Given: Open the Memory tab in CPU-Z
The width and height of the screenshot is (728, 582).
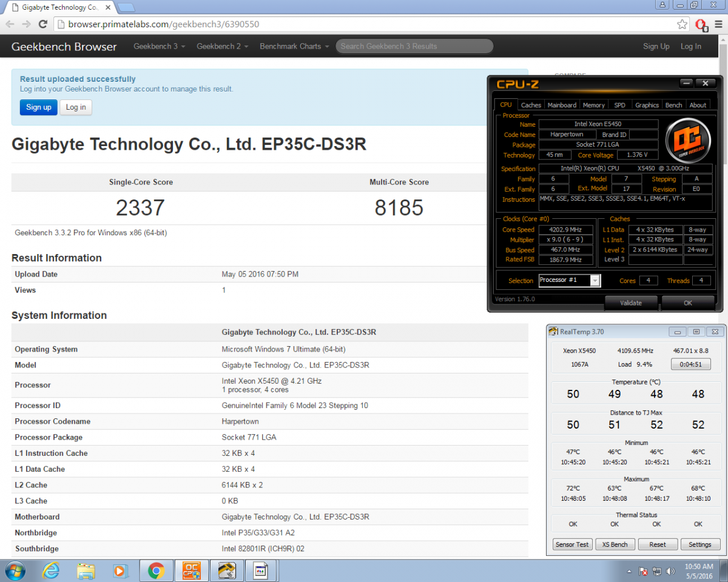Looking at the screenshot, I should tap(594, 105).
